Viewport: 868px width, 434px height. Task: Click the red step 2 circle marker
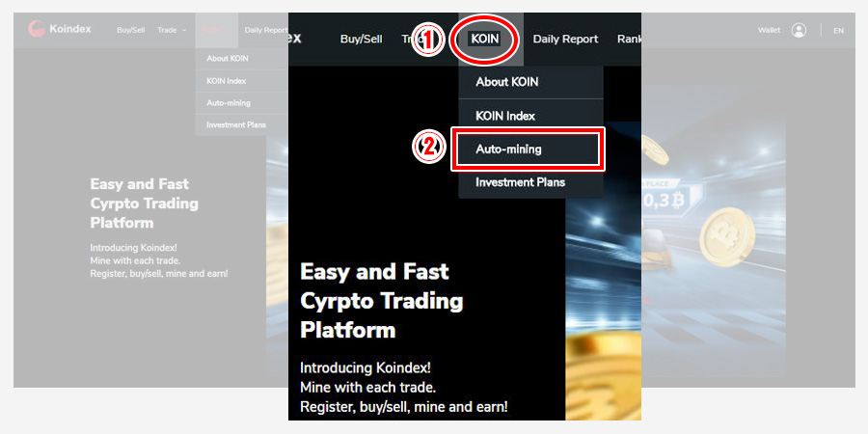point(430,149)
